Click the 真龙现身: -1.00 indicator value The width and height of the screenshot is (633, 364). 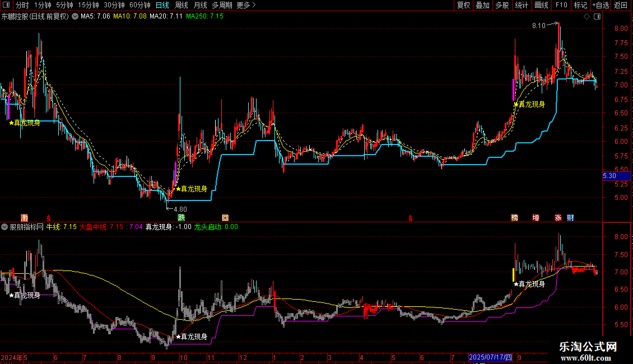169,227
